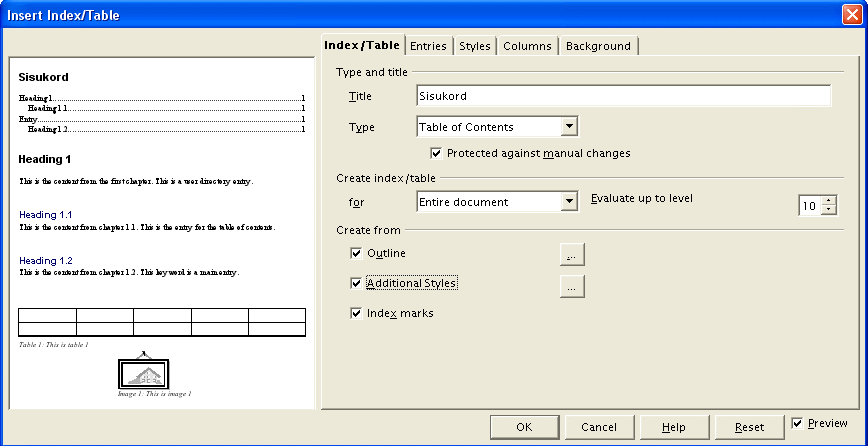Switch to the Entries tab
Screen dimensions: 868x446
tap(428, 46)
